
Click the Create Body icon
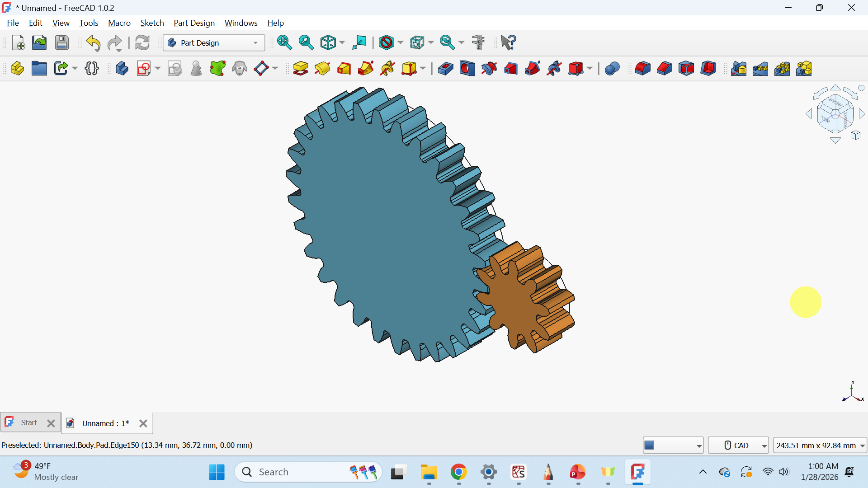point(122,69)
